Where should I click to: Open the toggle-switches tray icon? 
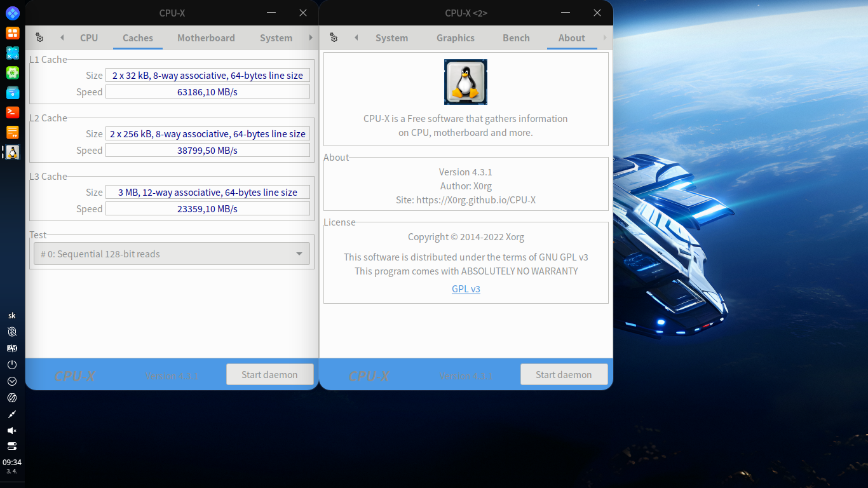[12, 446]
